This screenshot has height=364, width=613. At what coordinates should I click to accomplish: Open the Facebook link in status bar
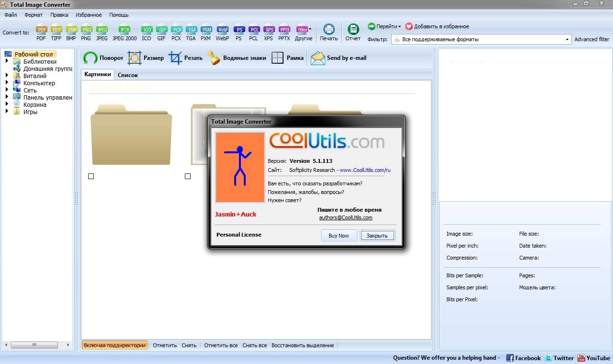coord(523,358)
